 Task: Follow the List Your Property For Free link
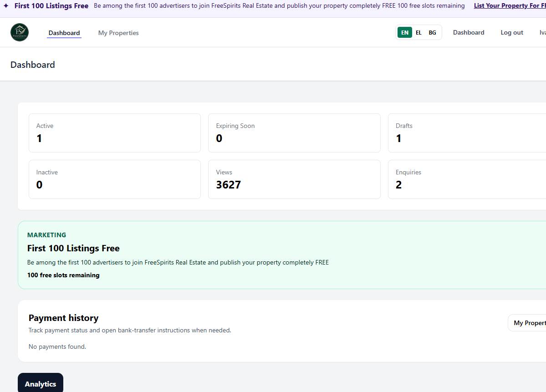coord(510,5)
